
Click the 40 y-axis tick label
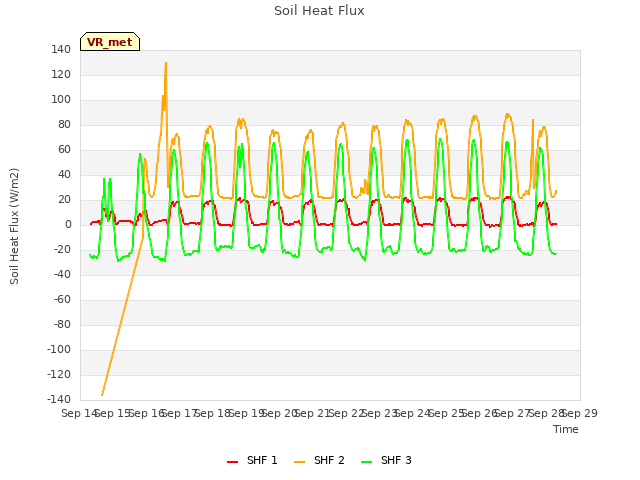[x=64, y=175]
